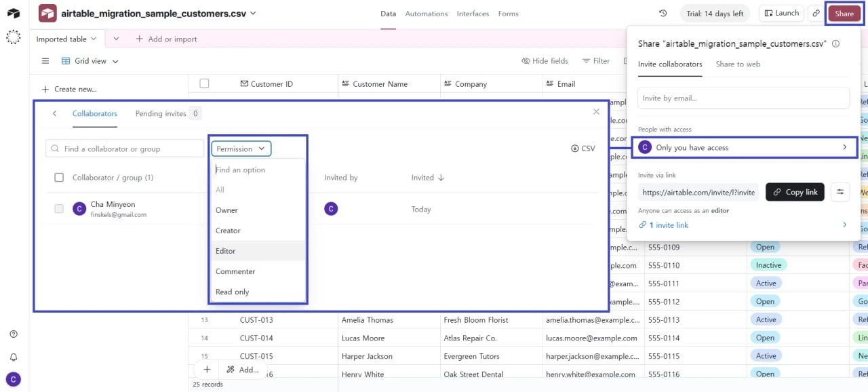Download collaborators as CSV

pos(583,149)
